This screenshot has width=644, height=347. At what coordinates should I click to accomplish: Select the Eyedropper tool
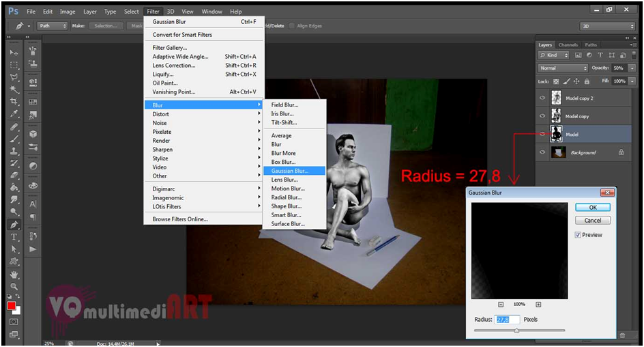[x=14, y=113]
